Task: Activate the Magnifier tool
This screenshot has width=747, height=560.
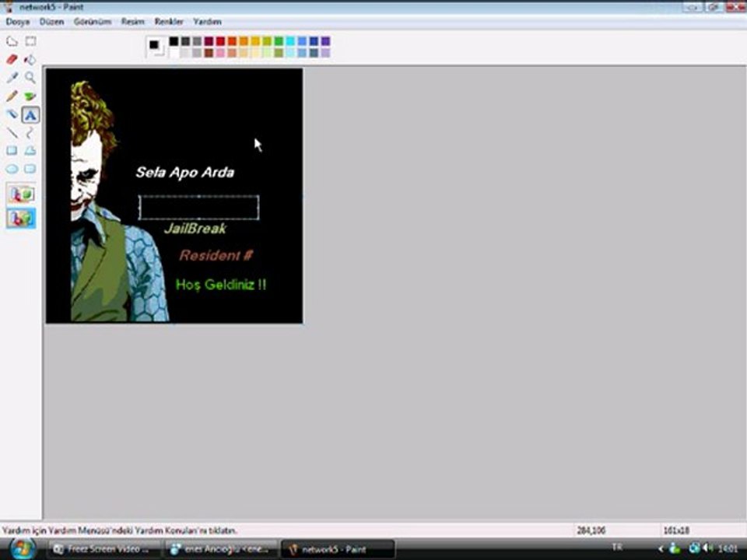Action: coord(30,78)
